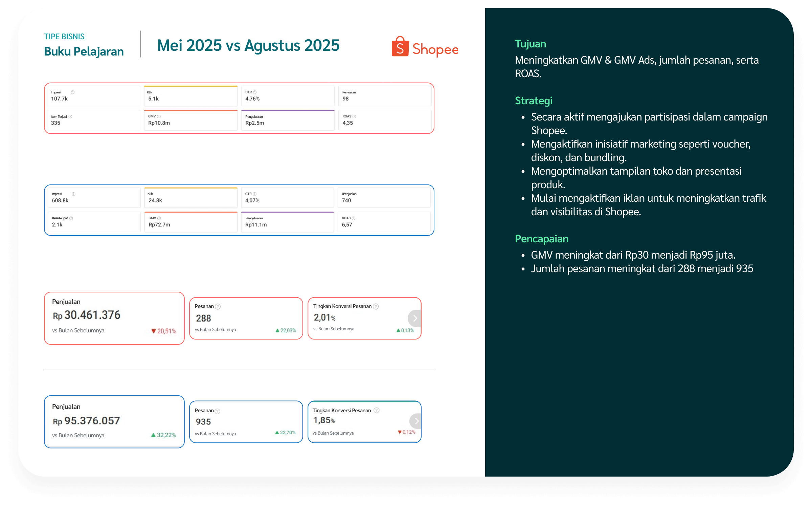Click the Mei 2025 vs Agustus 2025 heading
812x505 pixels.
coord(248,45)
